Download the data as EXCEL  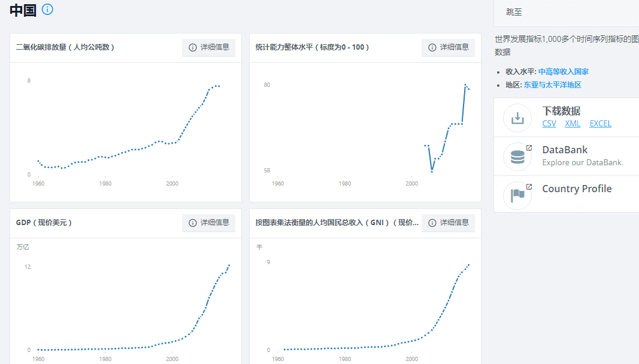pyautogui.click(x=600, y=123)
